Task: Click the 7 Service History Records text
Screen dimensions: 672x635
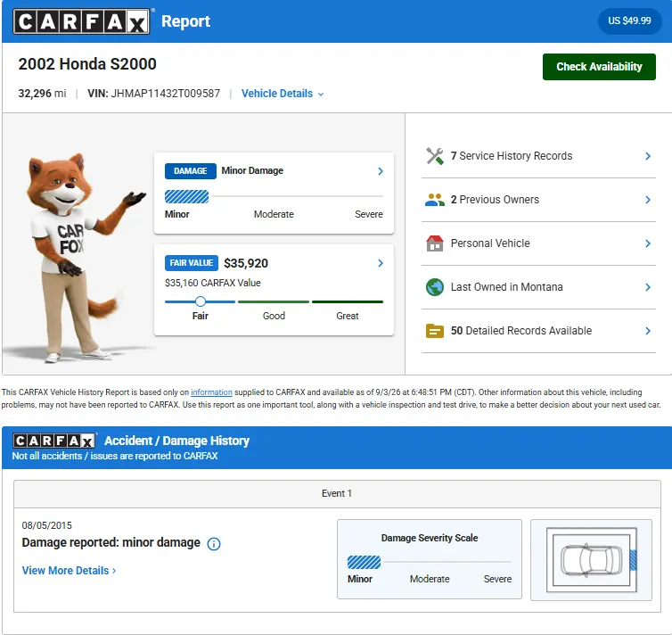Action: 512,156
